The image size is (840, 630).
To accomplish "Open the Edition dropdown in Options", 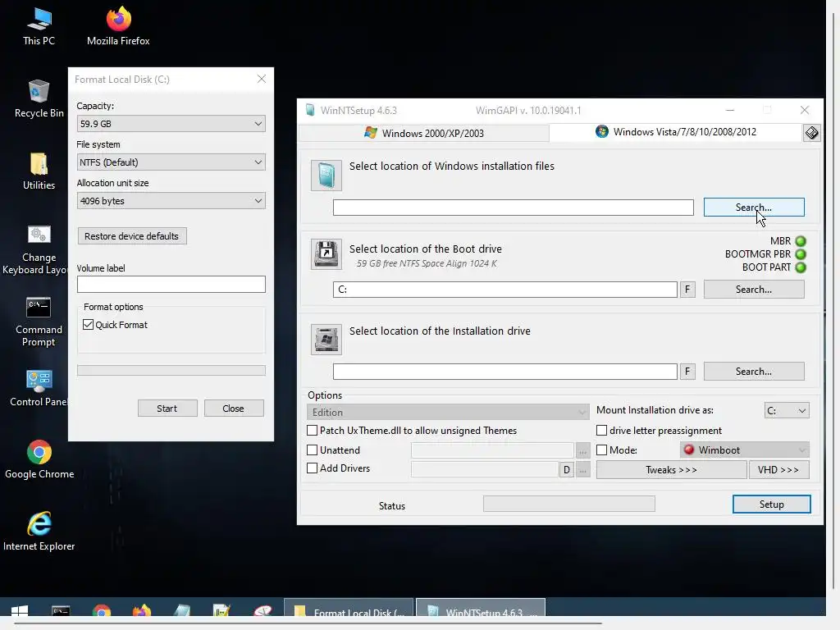I will point(448,412).
